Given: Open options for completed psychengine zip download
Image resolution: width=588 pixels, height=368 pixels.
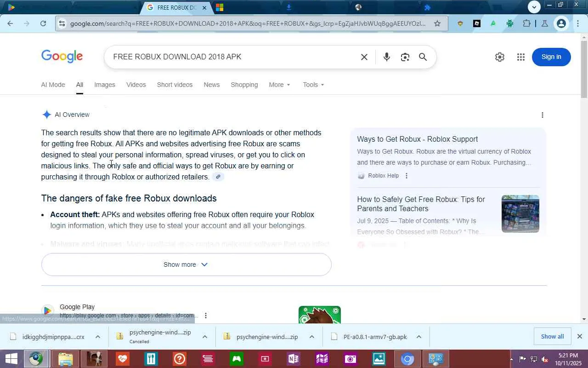Looking at the screenshot, I should tap(312, 337).
